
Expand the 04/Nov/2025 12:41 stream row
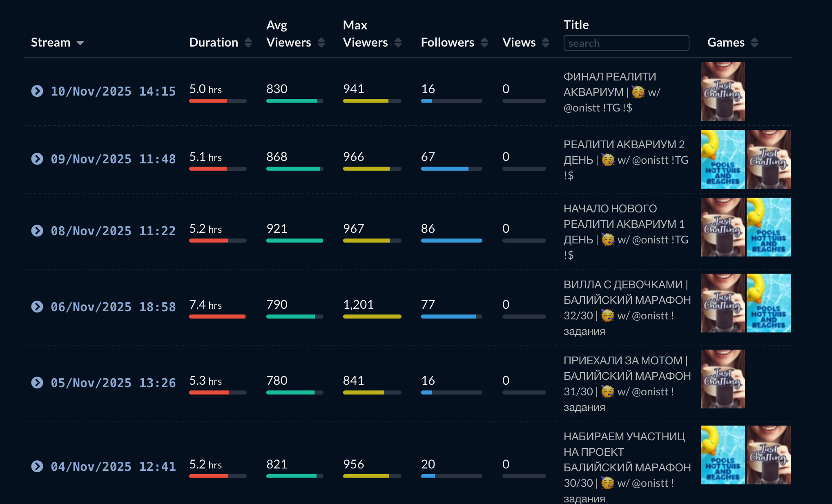(37, 466)
